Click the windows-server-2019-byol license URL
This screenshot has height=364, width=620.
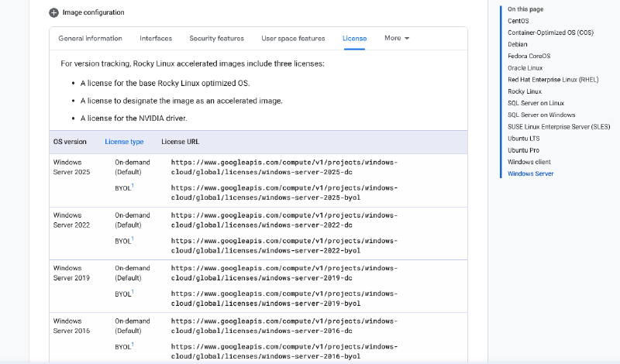[x=284, y=298]
